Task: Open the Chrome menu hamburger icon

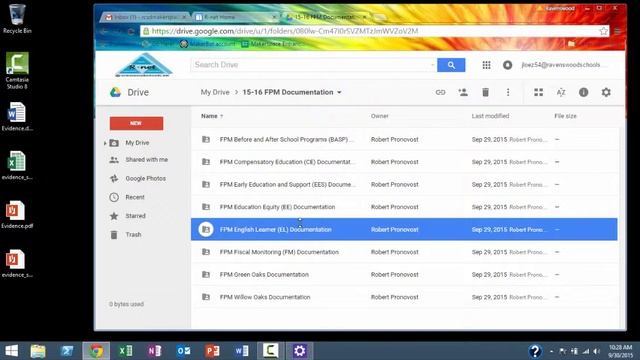Action: [x=618, y=31]
